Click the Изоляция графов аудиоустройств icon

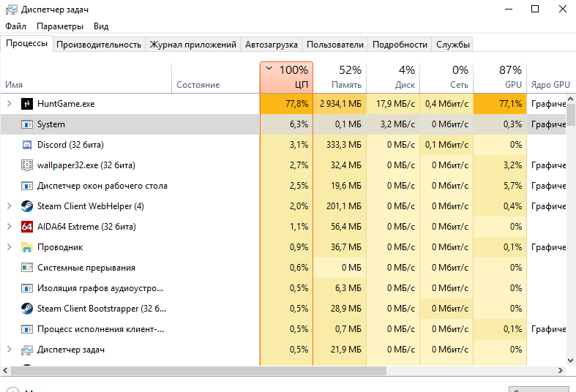coord(27,288)
